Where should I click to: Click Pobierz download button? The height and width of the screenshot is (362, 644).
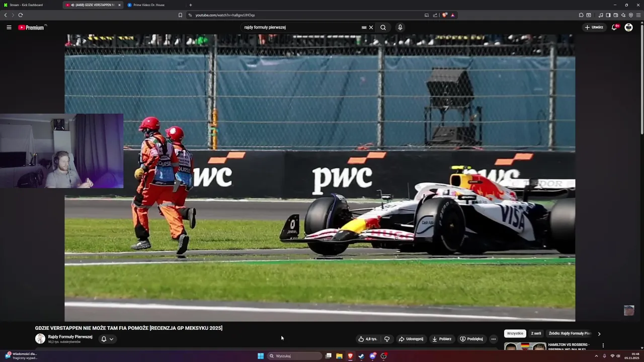pyautogui.click(x=442, y=339)
